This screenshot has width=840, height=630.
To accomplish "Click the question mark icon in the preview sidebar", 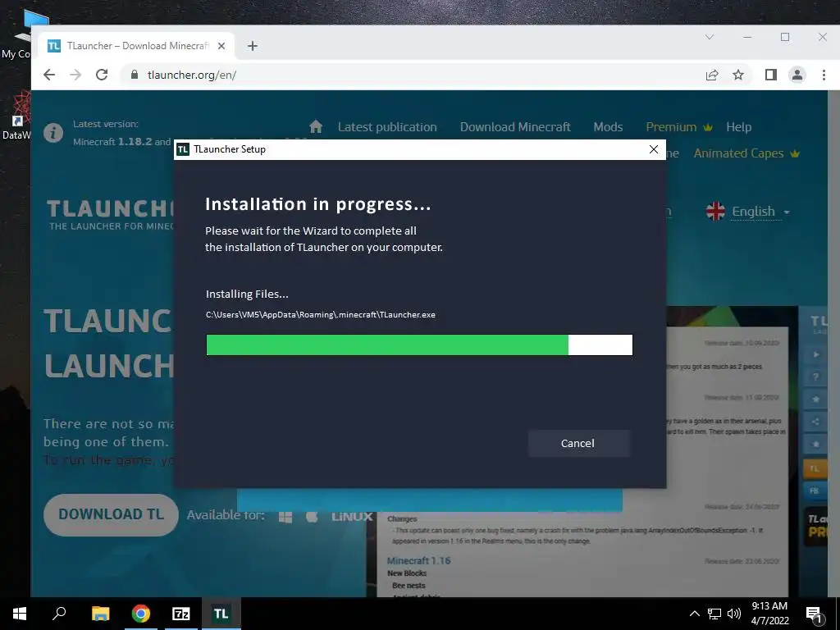I will [815, 377].
